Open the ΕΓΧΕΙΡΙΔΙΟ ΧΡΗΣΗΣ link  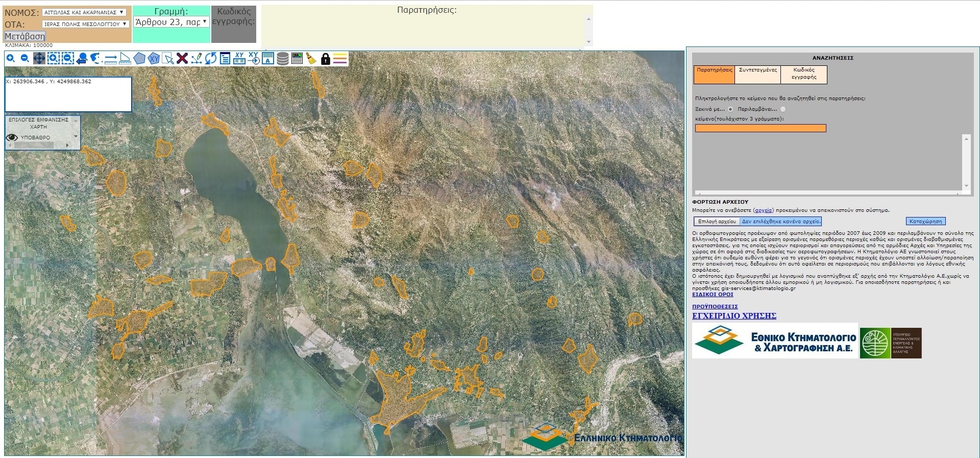pyautogui.click(x=734, y=316)
